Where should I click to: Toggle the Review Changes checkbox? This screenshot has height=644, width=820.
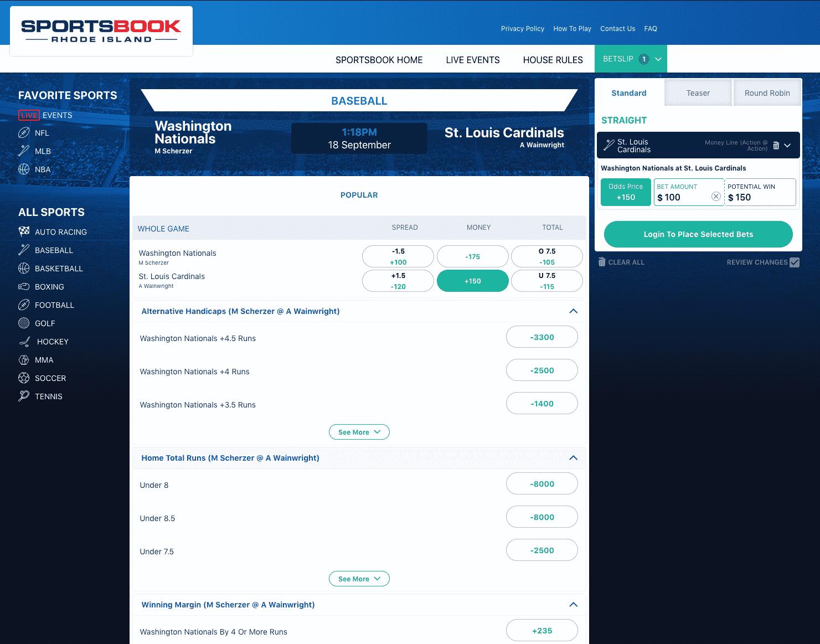tap(795, 262)
